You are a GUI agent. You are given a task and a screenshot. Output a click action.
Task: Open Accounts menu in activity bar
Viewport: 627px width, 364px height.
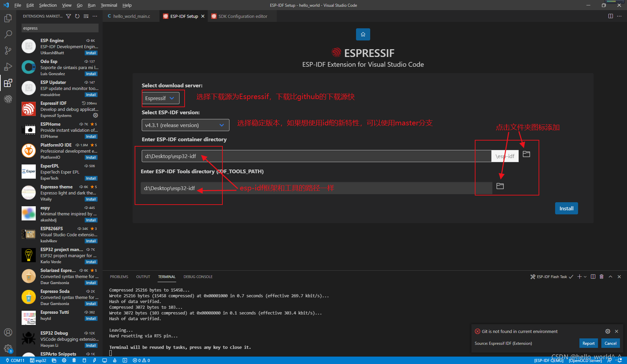8,332
